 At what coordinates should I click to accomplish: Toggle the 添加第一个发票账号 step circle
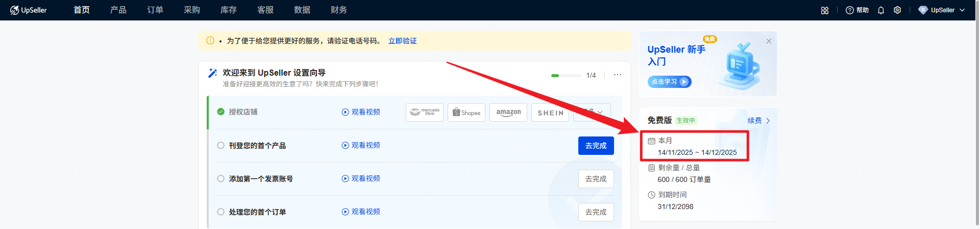click(x=221, y=179)
